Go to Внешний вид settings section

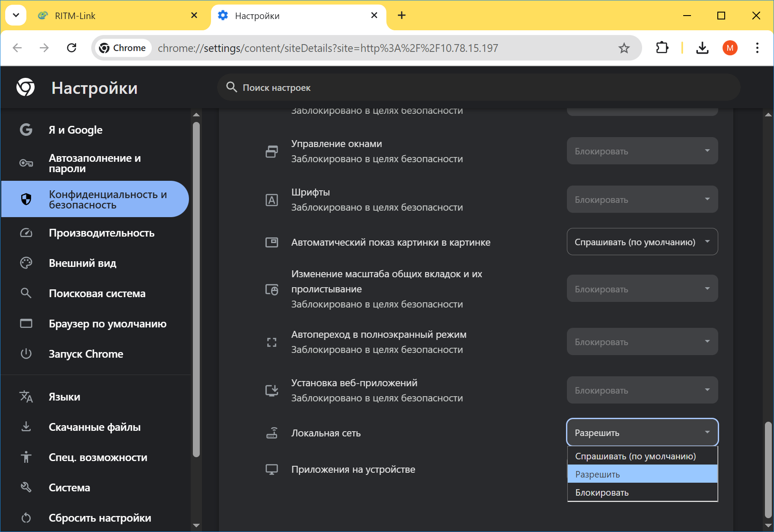[x=83, y=263]
